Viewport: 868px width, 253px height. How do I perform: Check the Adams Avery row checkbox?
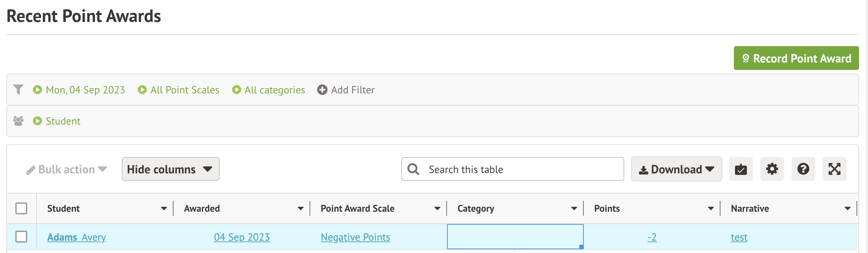pos(21,237)
